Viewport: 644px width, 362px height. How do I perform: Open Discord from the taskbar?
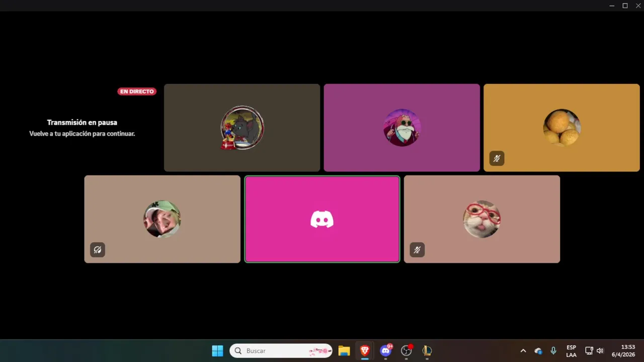tap(386, 350)
